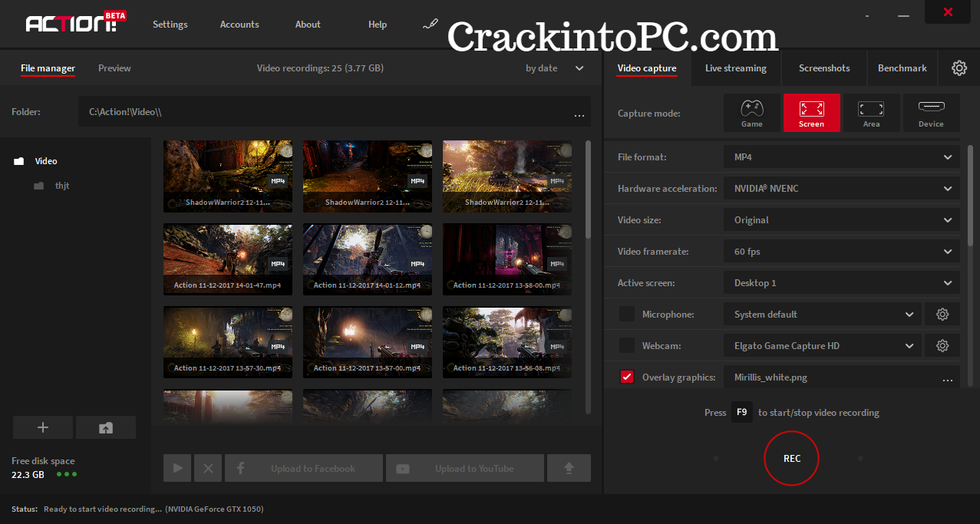This screenshot has height=524, width=980.
Task: Open Microphone settings gear
Action: [942, 315]
